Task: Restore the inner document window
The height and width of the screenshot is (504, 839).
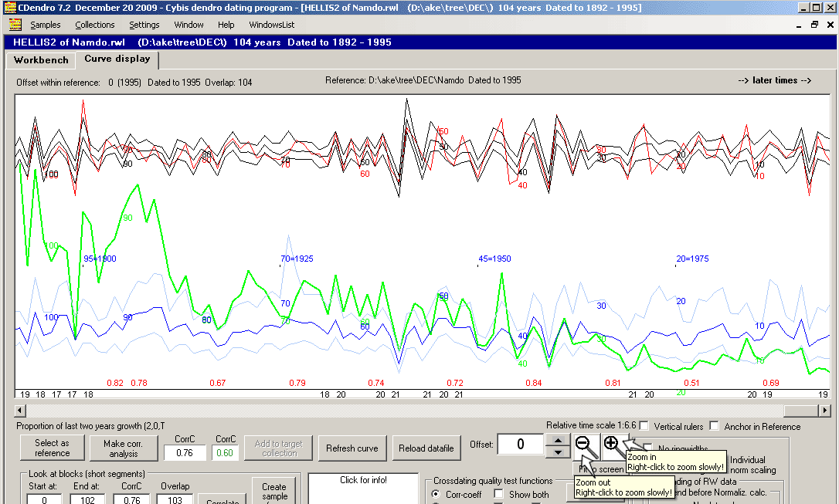Action: [x=814, y=25]
